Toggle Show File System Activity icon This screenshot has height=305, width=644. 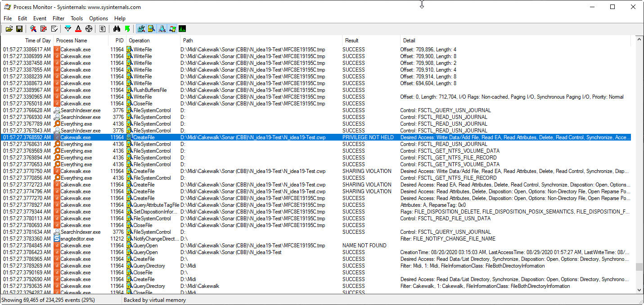point(152,29)
